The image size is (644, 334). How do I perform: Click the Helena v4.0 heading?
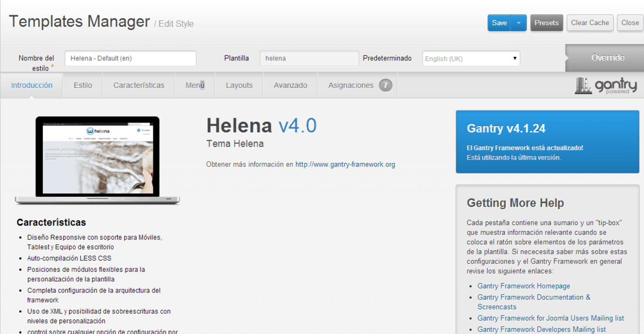click(x=262, y=125)
